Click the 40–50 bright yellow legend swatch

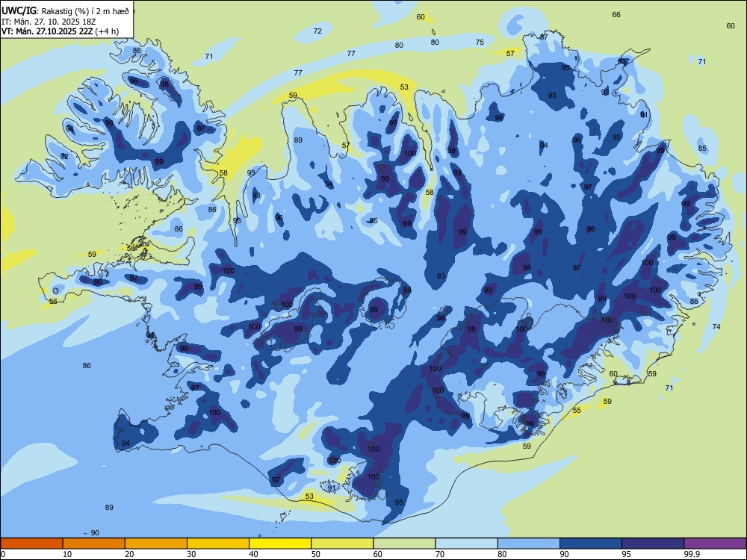point(280,544)
